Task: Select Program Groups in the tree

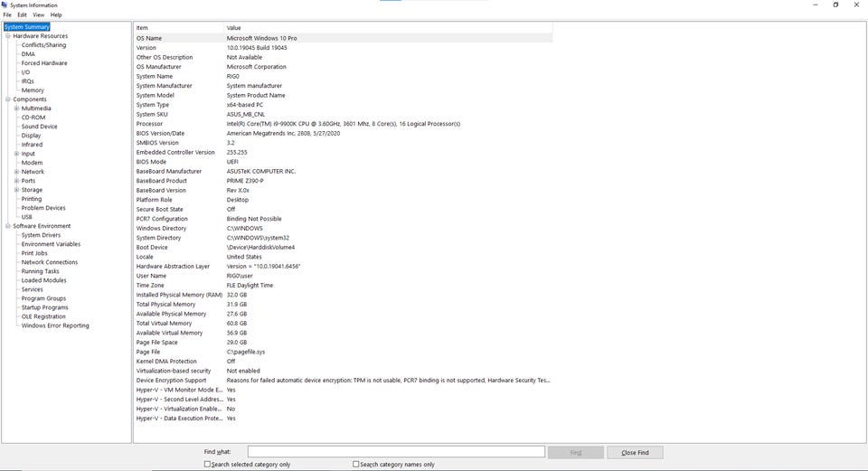Action: click(x=43, y=298)
